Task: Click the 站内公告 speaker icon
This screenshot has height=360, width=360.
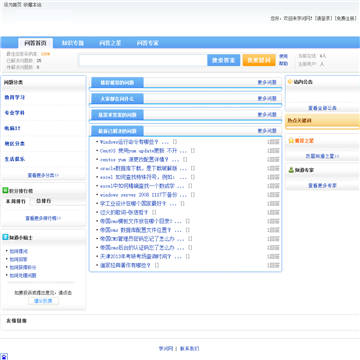Action: tap(290, 82)
